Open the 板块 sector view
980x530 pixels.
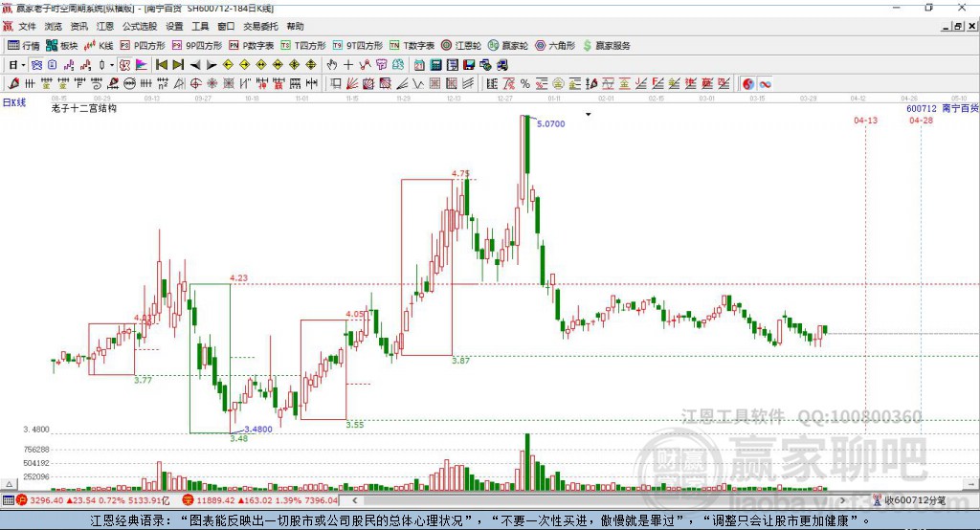point(62,46)
